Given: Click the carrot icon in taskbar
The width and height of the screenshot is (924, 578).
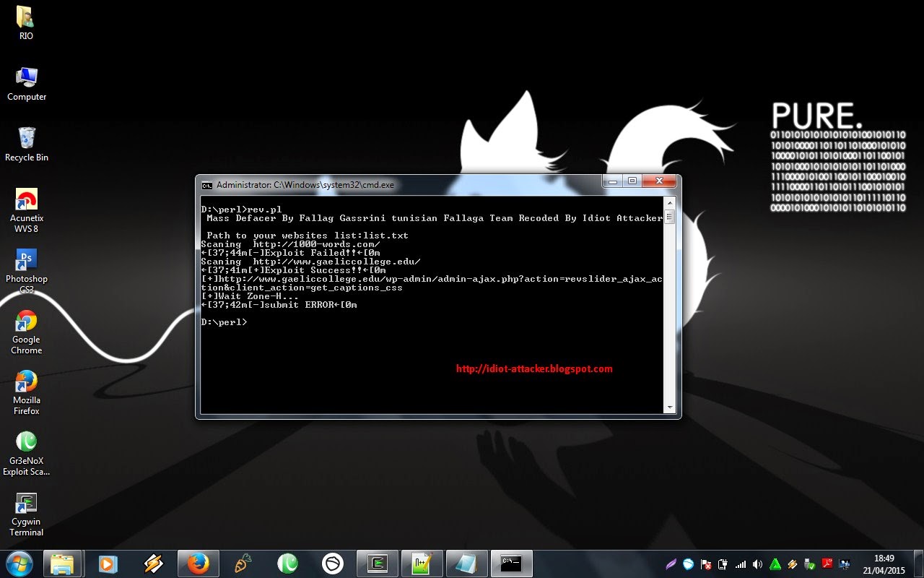Looking at the screenshot, I should pyautogui.click(x=243, y=563).
